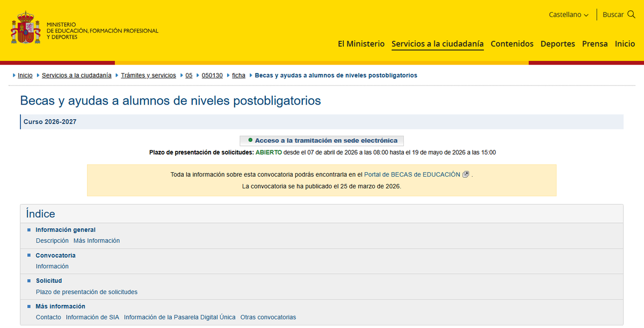Go to Inicio in the top navigation
Image resolution: width=644 pixels, height=328 pixels.
click(625, 44)
